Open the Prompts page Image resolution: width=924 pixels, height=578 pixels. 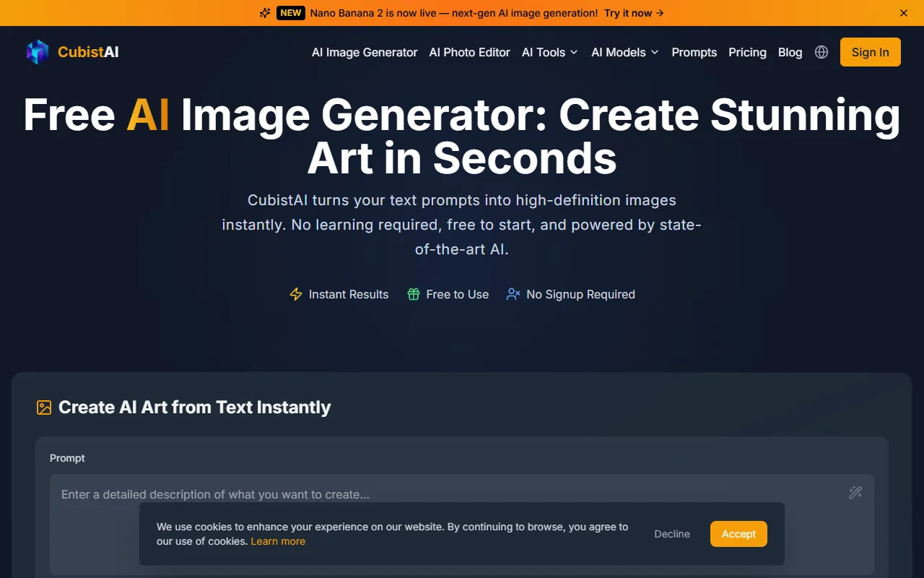[x=694, y=52]
